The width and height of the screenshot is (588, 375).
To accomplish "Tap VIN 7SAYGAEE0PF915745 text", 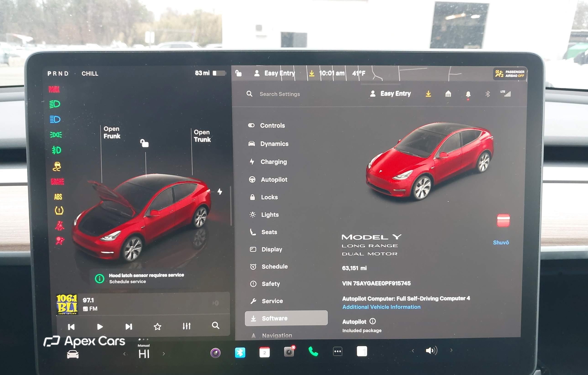I will click(x=376, y=283).
